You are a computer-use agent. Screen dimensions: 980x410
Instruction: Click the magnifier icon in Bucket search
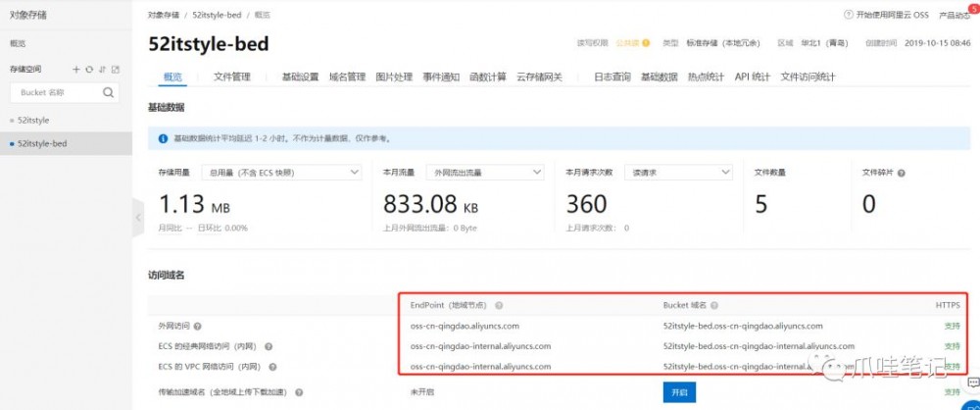(108, 92)
